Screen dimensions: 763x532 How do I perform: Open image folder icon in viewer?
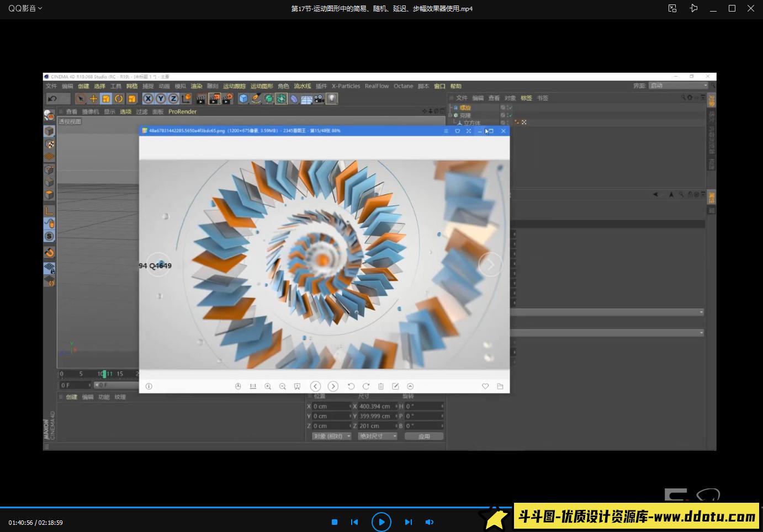coord(500,386)
